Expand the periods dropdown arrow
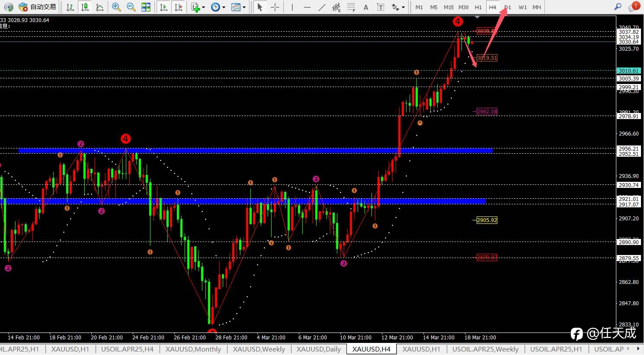This screenshot has width=644, height=355. coord(224,7)
